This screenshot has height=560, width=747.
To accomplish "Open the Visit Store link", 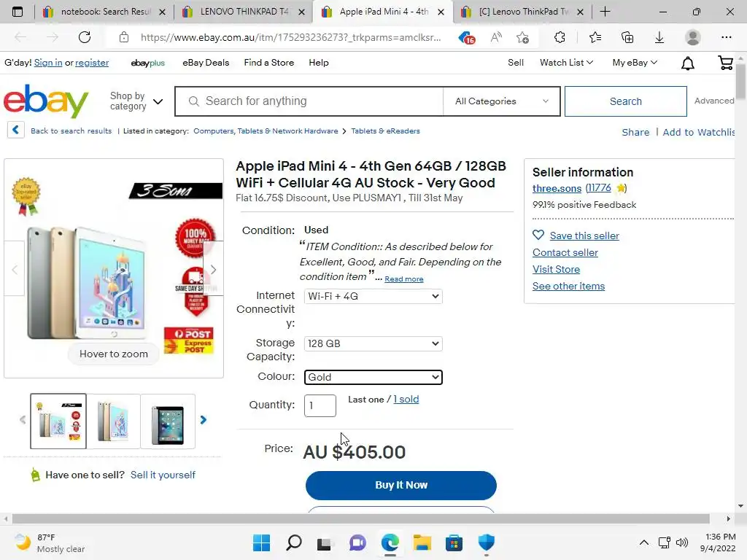I will (x=556, y=269).
